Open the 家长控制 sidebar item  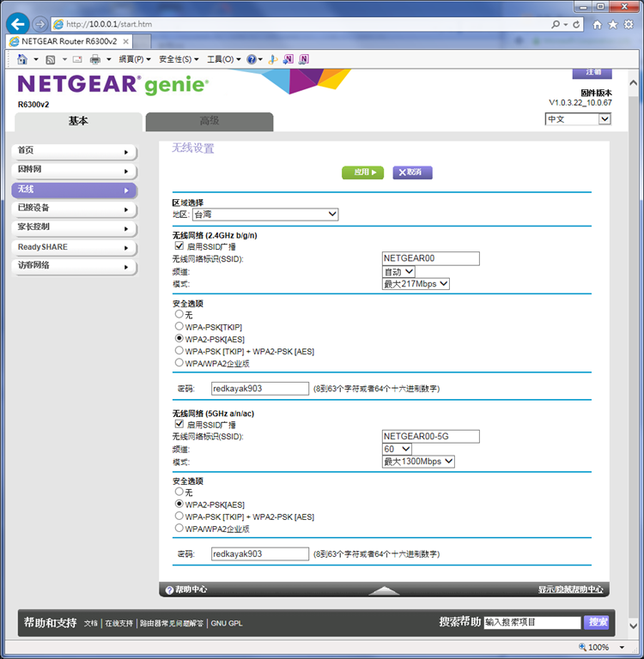[74, 227]
